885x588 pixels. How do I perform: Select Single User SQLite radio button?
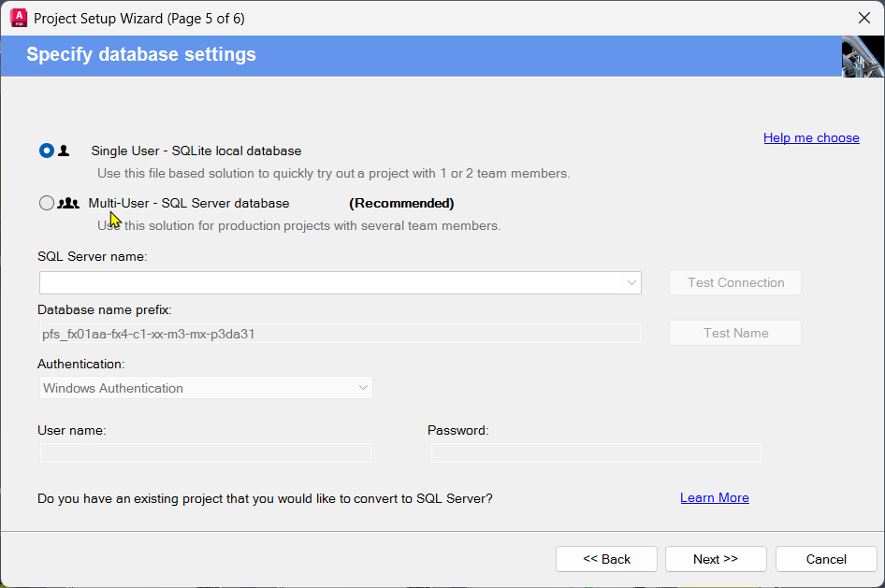(x=47, y=151)
